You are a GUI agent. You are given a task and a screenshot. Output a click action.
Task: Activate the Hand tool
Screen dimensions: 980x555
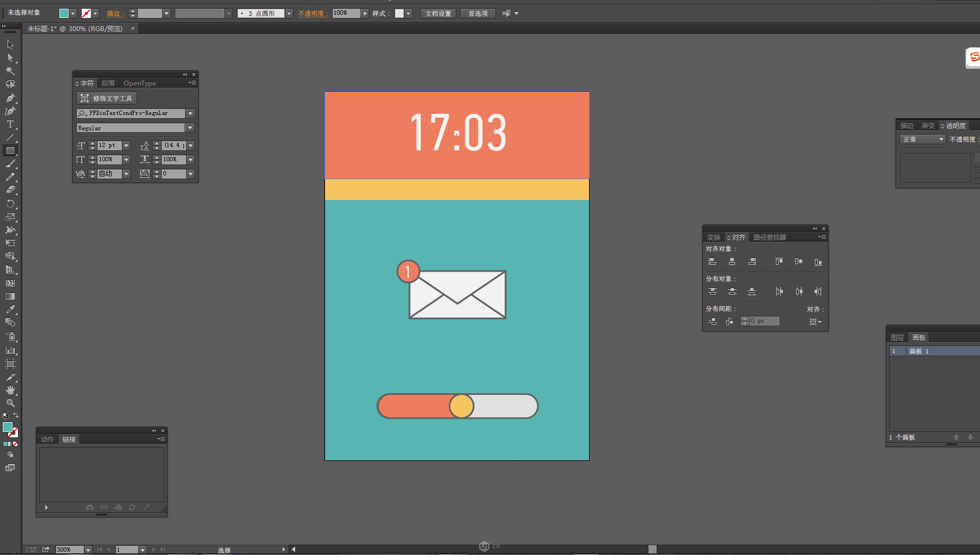[x=10, y=390]
